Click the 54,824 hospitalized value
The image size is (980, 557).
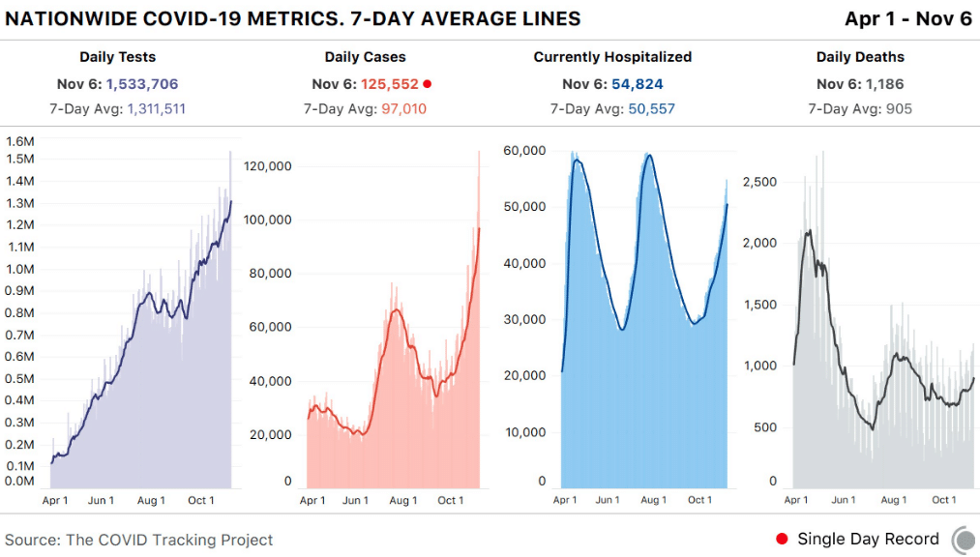tap(637, 84)
